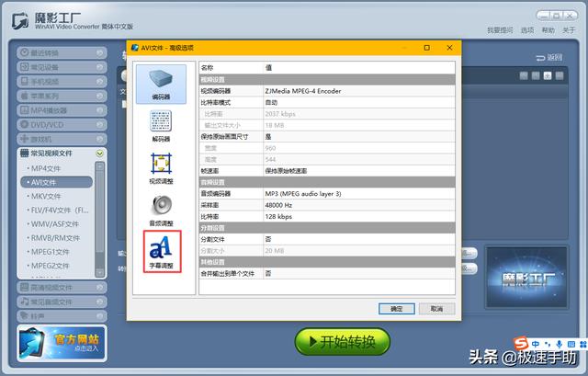Select MPEG1文件 in the format list

click(50, 252)
